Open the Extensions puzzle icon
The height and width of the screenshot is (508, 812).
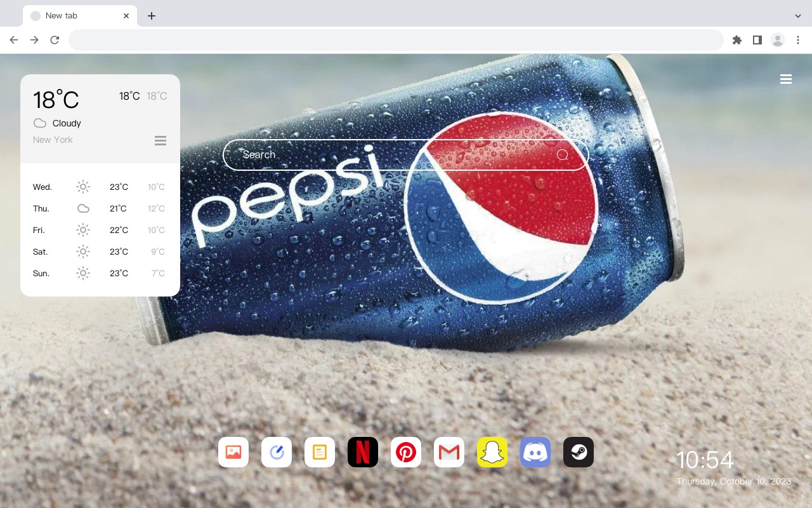pyautogui.click(x=737, y=40)
